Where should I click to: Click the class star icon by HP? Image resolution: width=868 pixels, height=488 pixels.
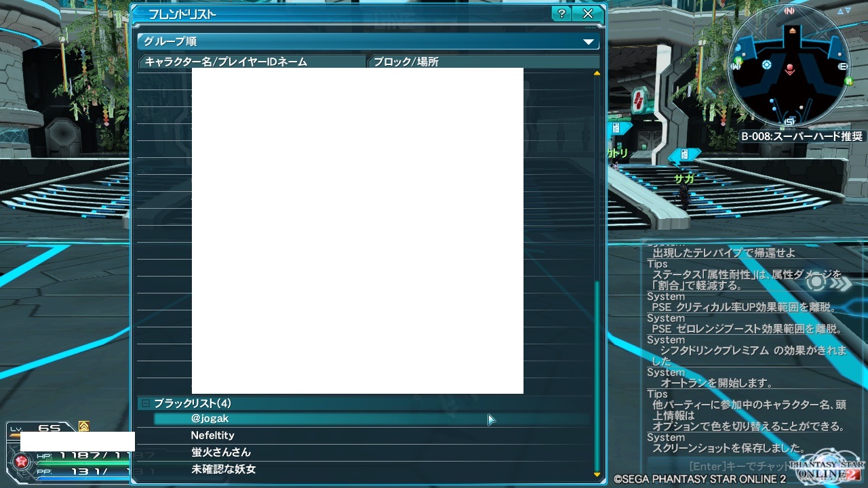(x=21, y=462)
